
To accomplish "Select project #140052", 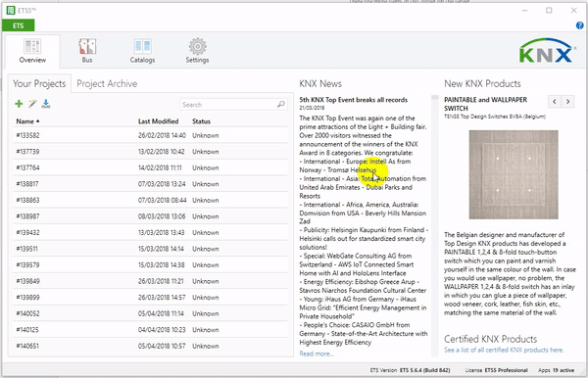I will (x=150, y=313).
